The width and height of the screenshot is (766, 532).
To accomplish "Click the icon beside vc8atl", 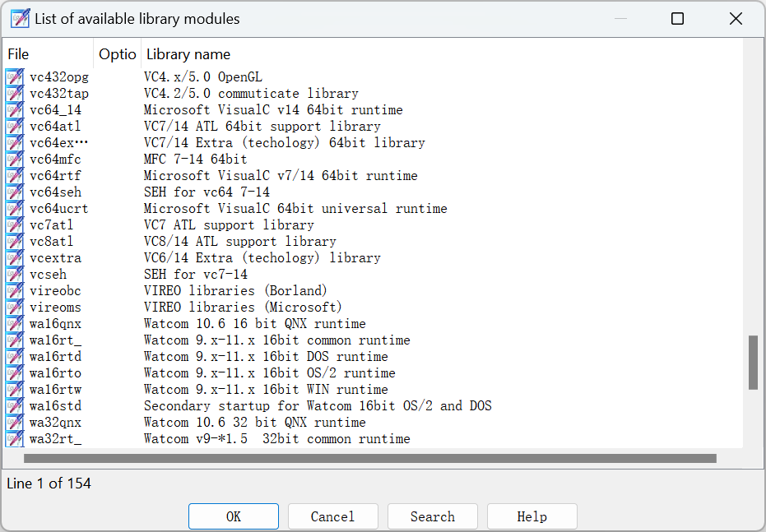I will pos(15,242).
